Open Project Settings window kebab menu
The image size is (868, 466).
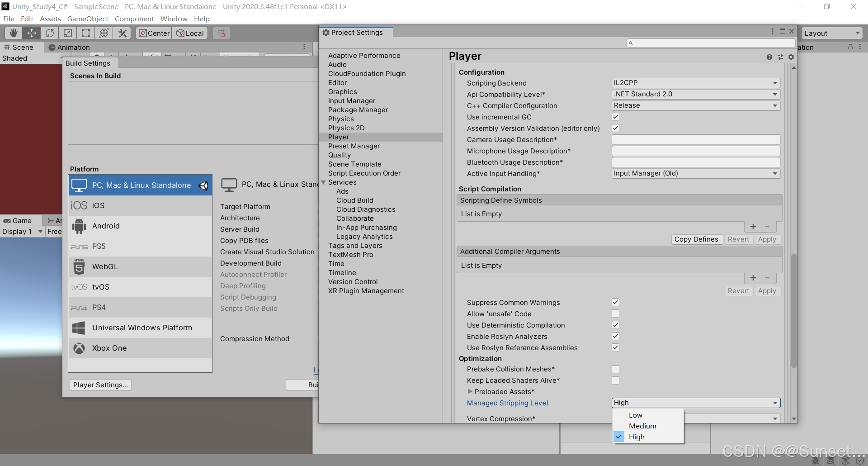coord(773,31)
